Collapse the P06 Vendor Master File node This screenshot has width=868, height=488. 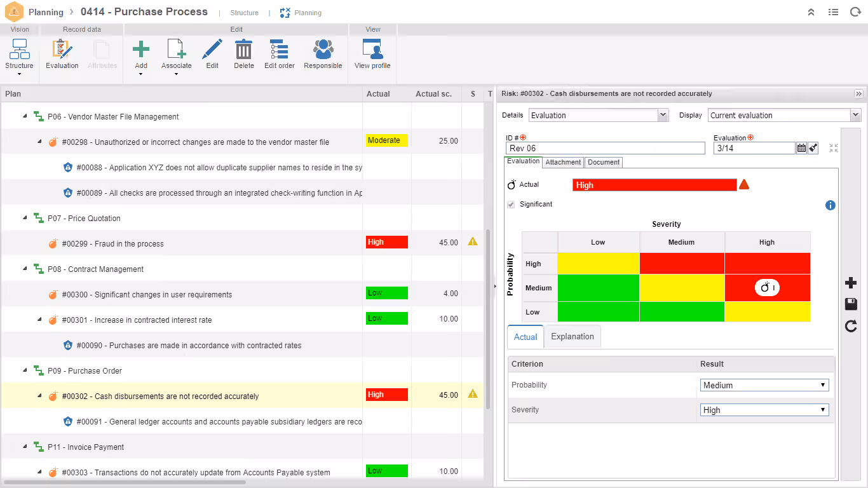tap(25, 116)
